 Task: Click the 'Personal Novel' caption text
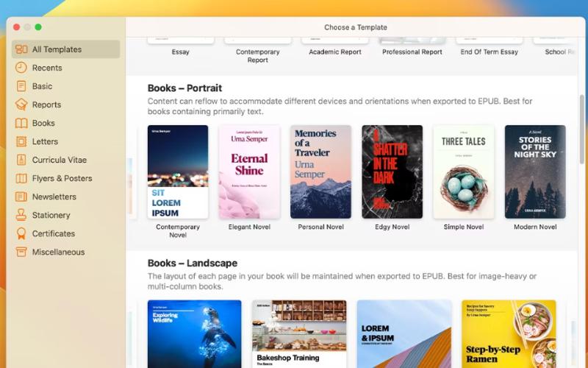pos(320,227)
